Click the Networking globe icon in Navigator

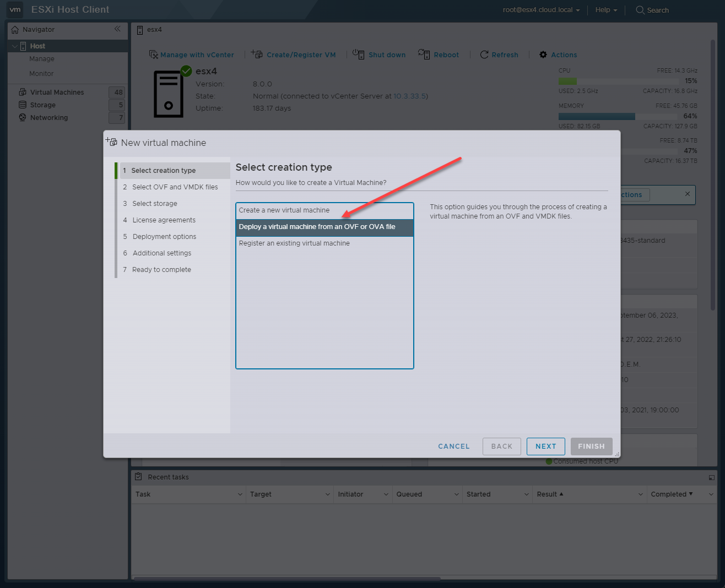(23, 117)
